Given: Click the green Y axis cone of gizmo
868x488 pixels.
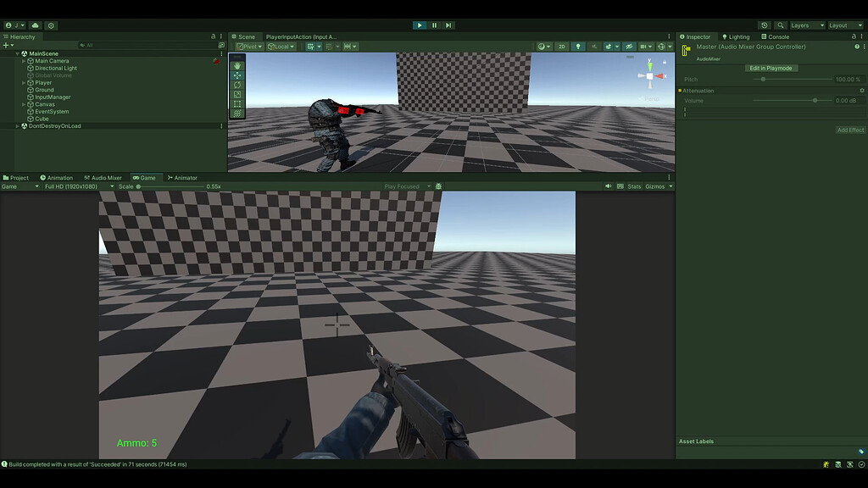Looking at the screenshot, I should (650, 66).
